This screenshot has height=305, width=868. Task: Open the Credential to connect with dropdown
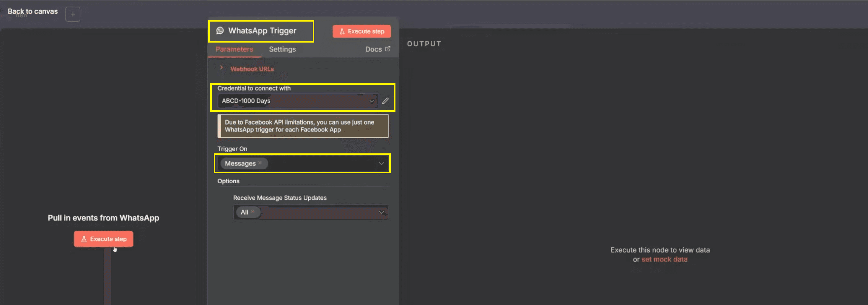(x=298, y=101)
